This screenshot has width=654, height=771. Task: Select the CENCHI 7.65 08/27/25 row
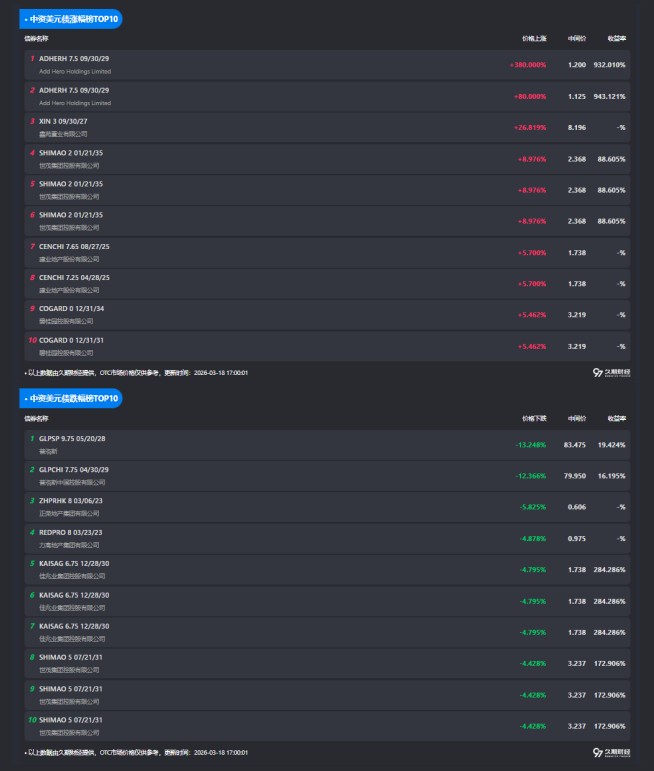coord(74,246)
